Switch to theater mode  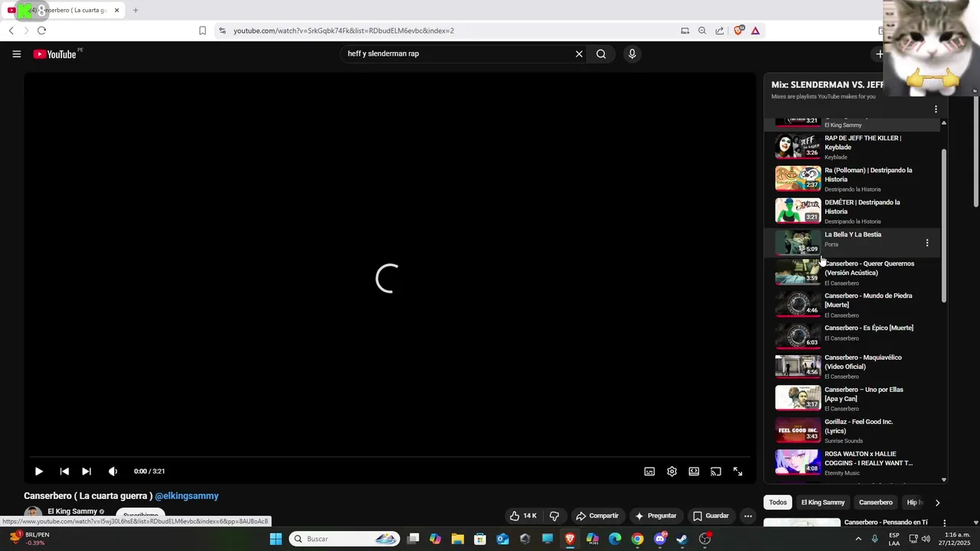[x=694, y=471]
